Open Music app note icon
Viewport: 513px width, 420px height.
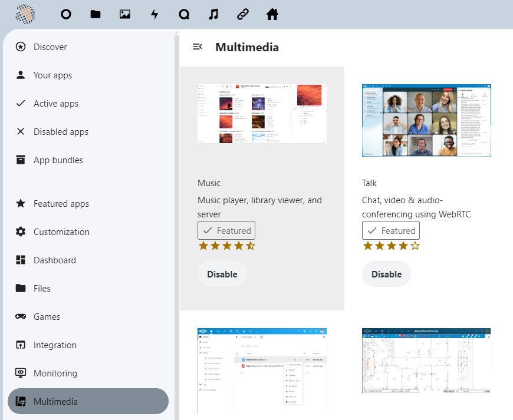(x=213, y=14)
